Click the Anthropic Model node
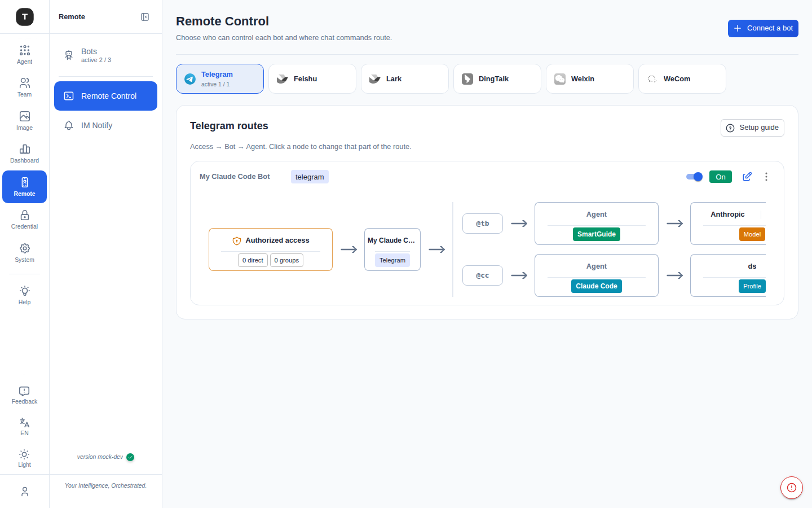Image resolution: width=812 pixels, height=508 pixels. (728, 224)
